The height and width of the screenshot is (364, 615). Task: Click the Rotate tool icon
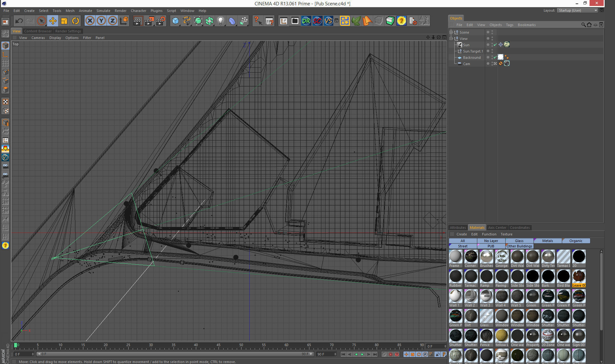tap(75, 21)
